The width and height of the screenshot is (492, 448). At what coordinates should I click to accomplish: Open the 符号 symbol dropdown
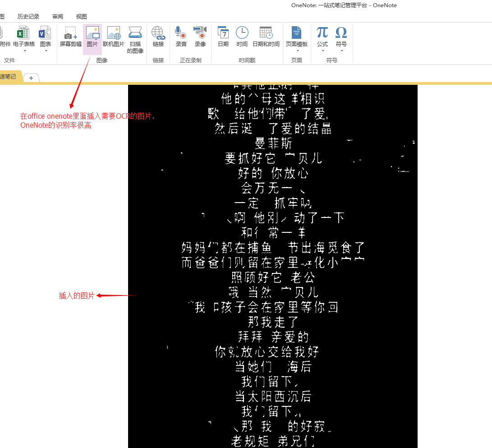coord(341,51)
